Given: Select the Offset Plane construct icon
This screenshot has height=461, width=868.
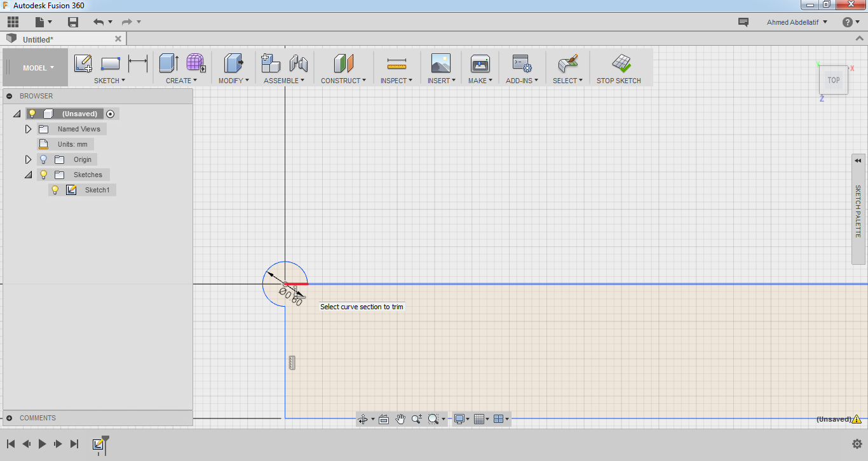Looking at the screenshot, I should tap(343, 63).
